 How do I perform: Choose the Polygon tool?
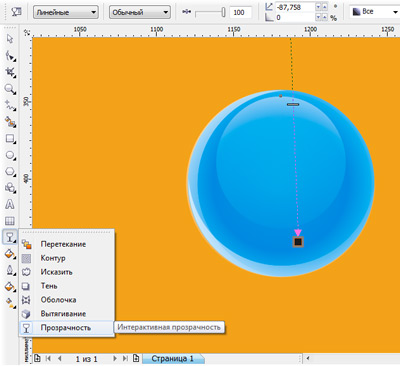tap(10, 171)
